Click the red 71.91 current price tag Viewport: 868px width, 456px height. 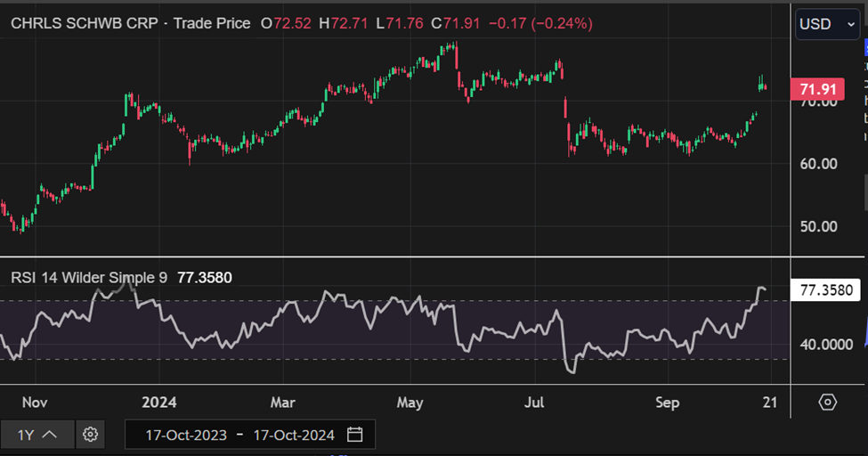tap(817, 89)
